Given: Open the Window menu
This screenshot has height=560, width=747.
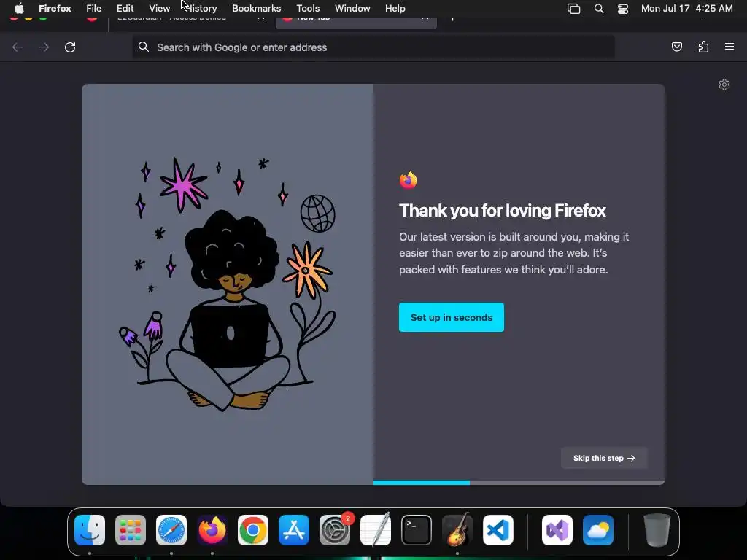Looking at the screenshot, I should tap(352, 8).
